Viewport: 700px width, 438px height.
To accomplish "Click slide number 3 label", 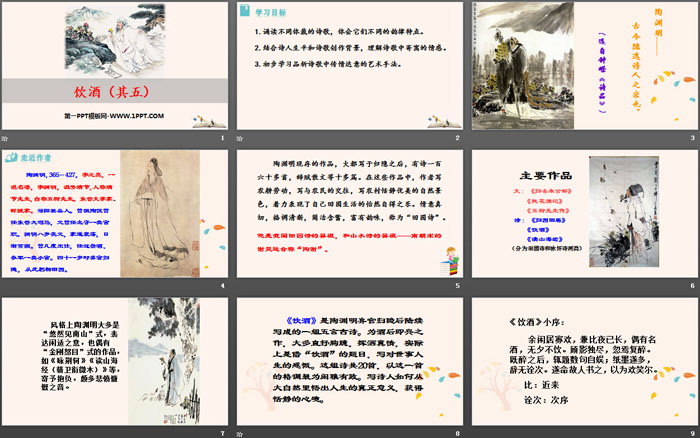I will [x=692, y=138].
